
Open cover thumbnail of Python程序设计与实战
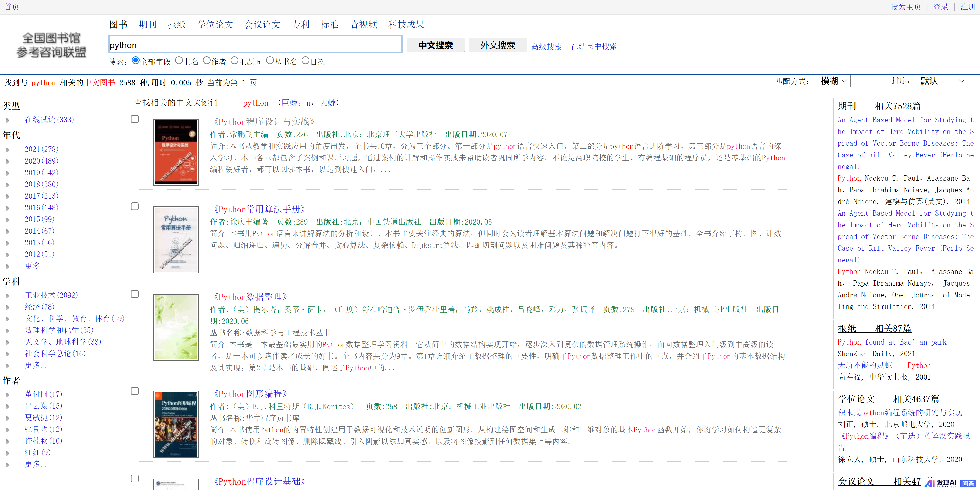point(176,152)
